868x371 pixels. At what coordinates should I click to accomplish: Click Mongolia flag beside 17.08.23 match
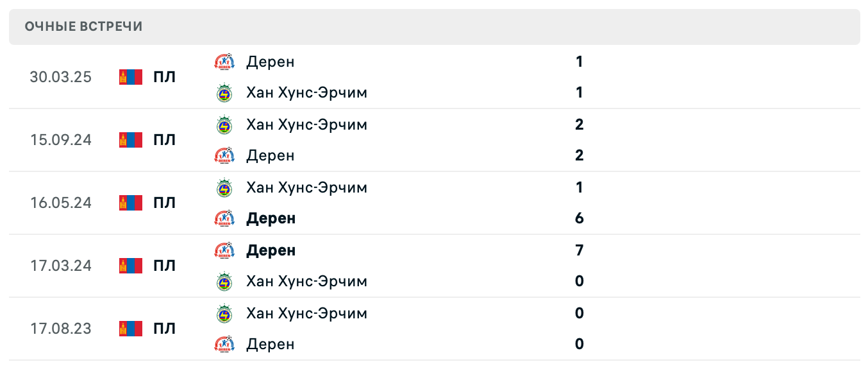131,329
